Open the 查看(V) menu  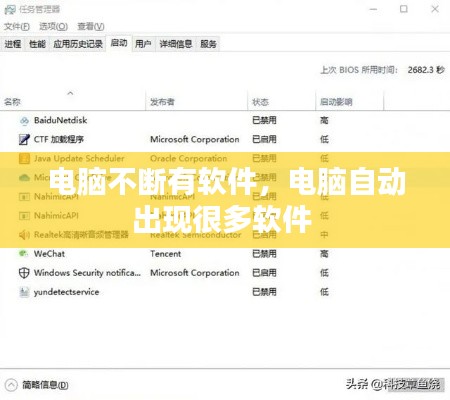tap(91, 26)
